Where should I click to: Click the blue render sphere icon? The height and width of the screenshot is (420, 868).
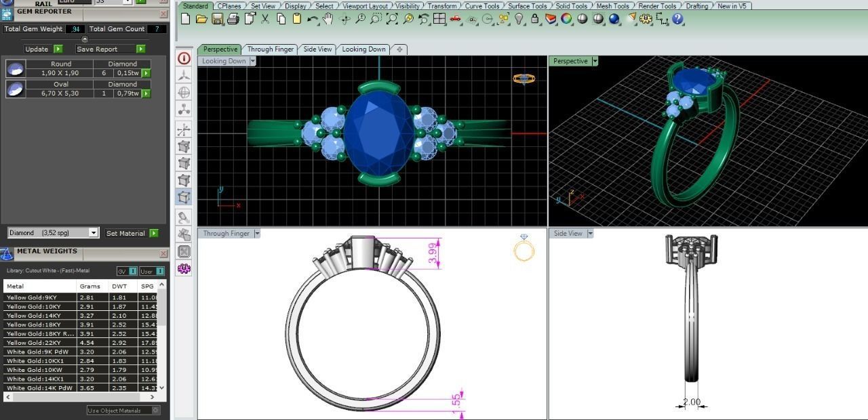pyautogui.click(x=614, y=19)
